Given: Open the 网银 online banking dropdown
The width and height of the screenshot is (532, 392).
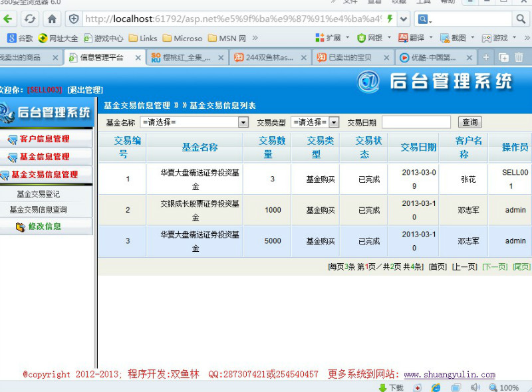Looking at the screenshot, I should (x=374, y=38).
